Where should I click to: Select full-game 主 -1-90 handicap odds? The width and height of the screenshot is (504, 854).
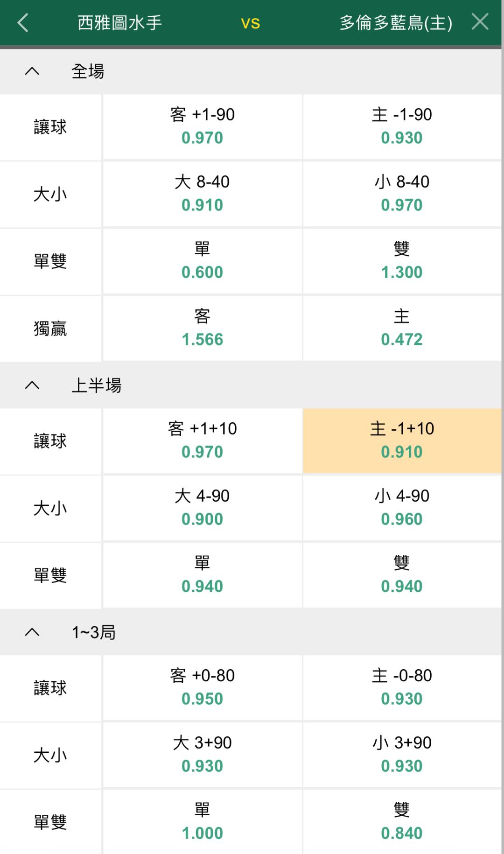point(402,126)
